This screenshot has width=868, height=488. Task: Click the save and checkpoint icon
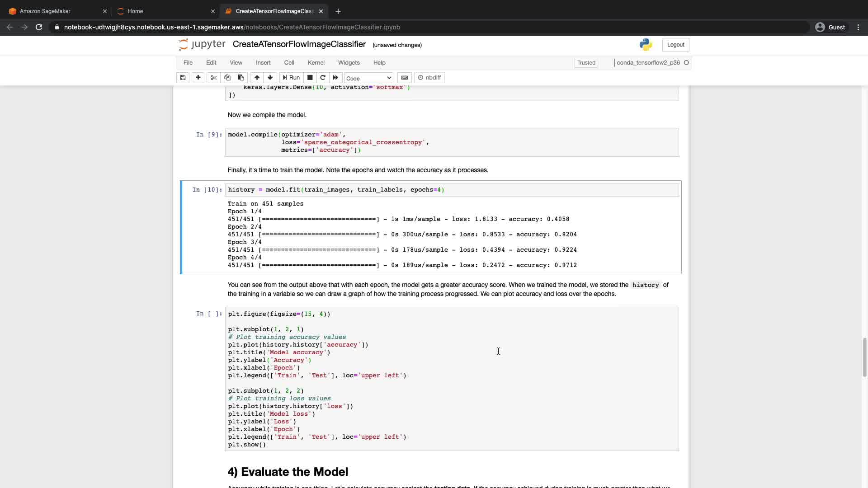(x=183, y=78)
